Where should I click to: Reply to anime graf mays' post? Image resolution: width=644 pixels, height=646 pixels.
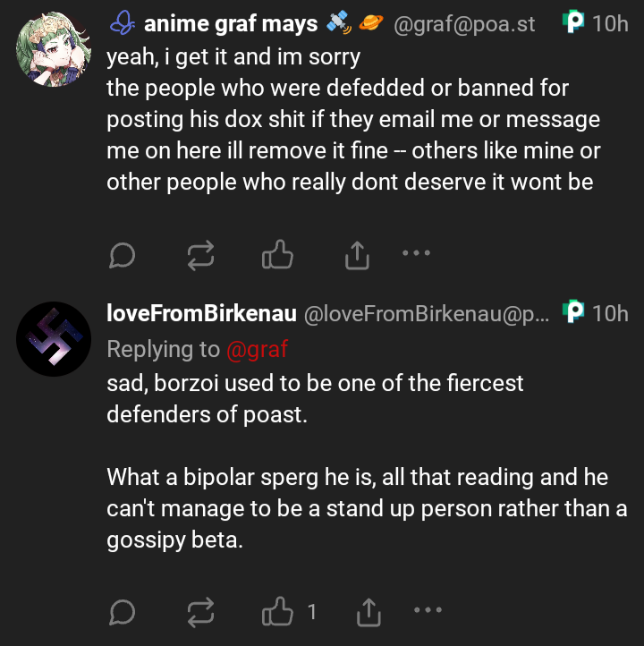(122, 257)
